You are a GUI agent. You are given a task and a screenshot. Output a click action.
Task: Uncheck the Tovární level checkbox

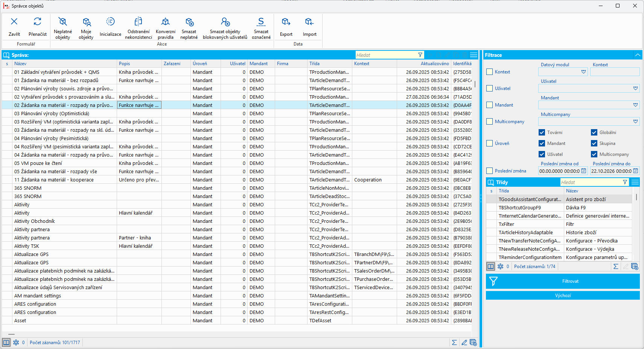click(x=542, y=132)
